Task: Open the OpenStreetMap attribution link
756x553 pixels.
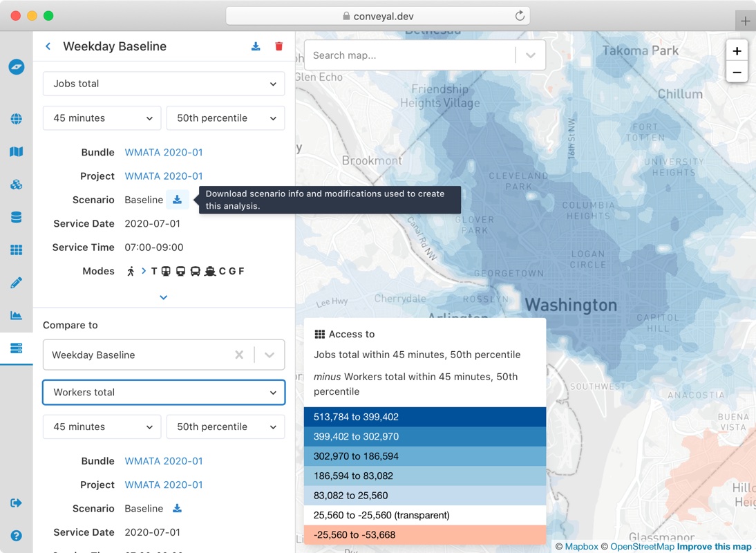Action: tap(642, 547)
